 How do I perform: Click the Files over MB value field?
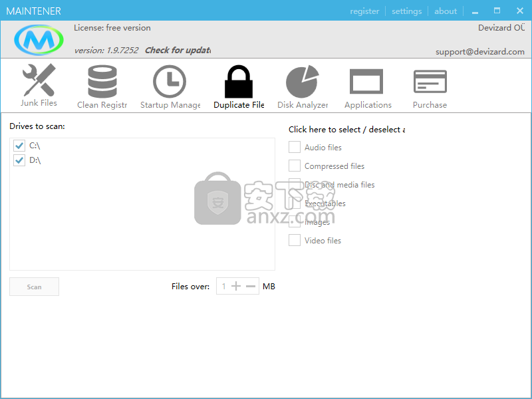[x=223, y=287]
